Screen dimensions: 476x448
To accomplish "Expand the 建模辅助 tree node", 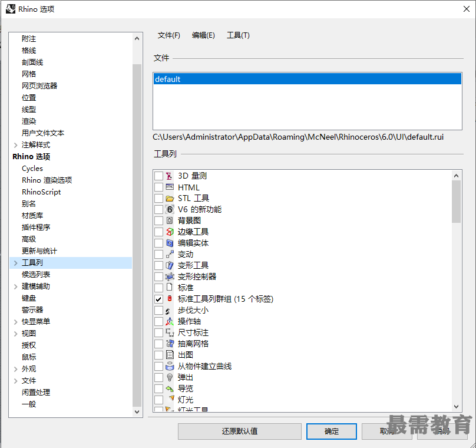I will click(16, 286).
